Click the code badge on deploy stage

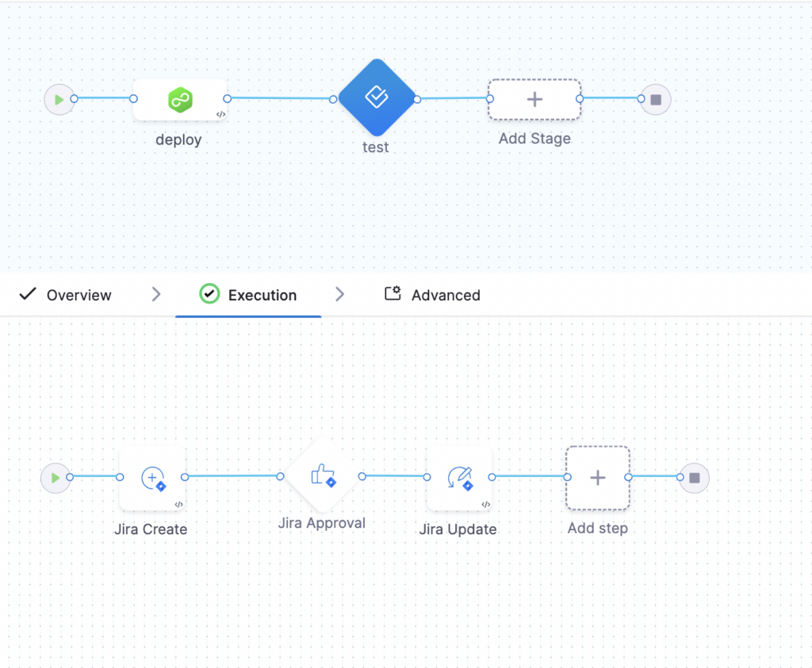(220, 114)
